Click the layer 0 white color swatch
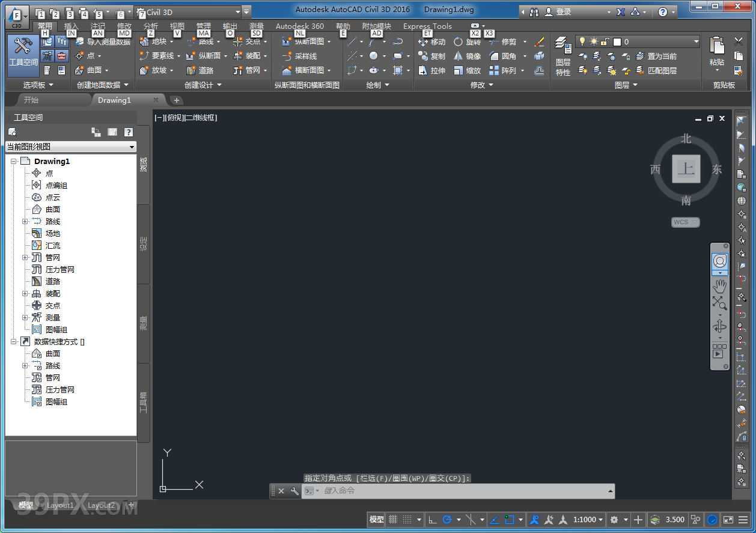 (617, 41)
